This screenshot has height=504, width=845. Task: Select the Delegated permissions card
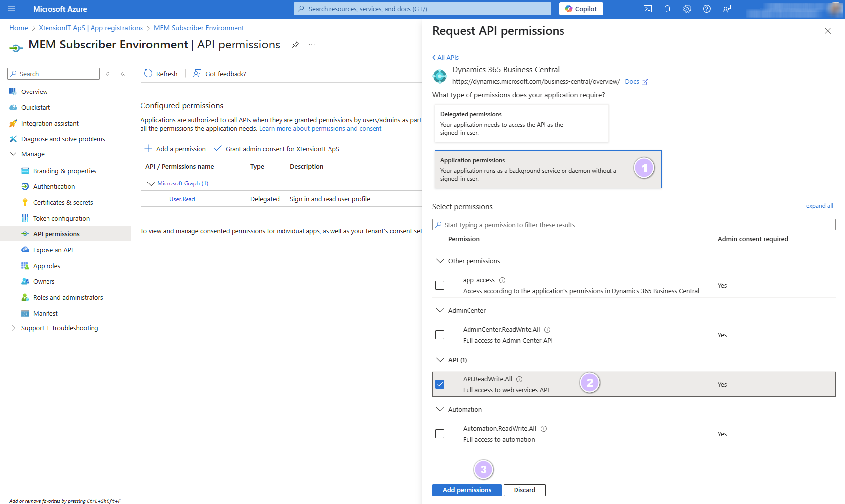click(521, 123)
